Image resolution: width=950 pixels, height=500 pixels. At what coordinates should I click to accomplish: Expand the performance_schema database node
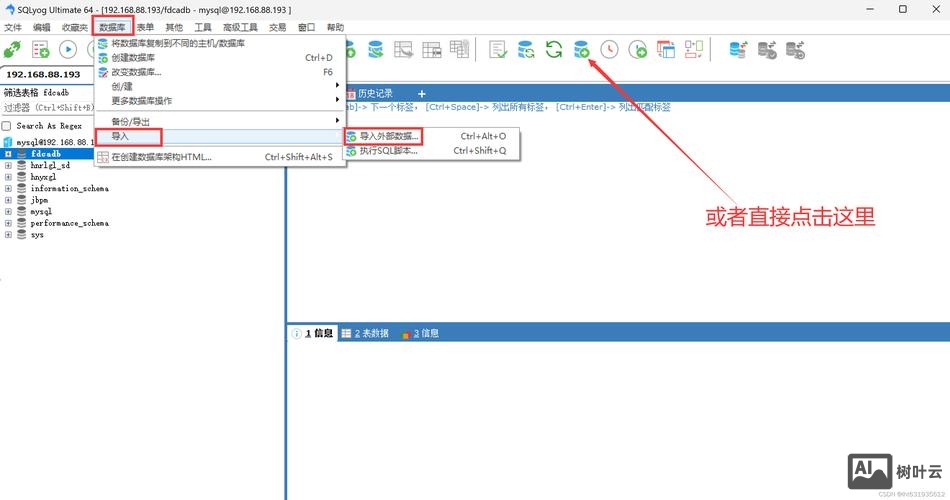(x=8, y=223)
